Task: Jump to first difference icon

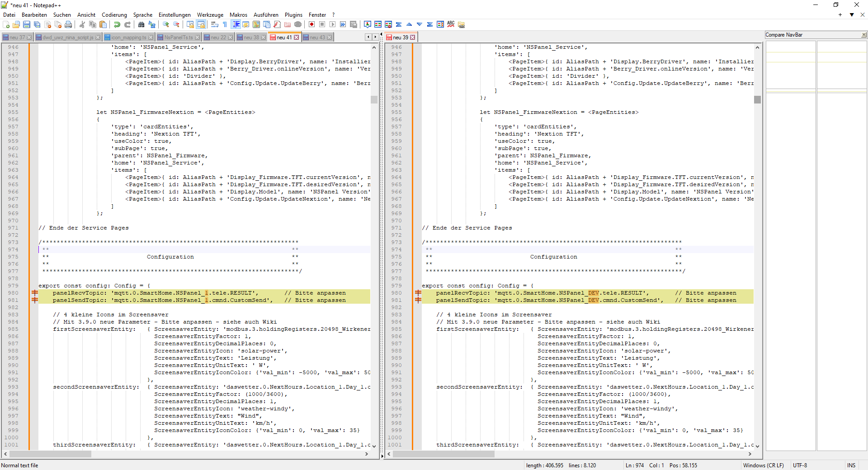Action: (398, 24)
